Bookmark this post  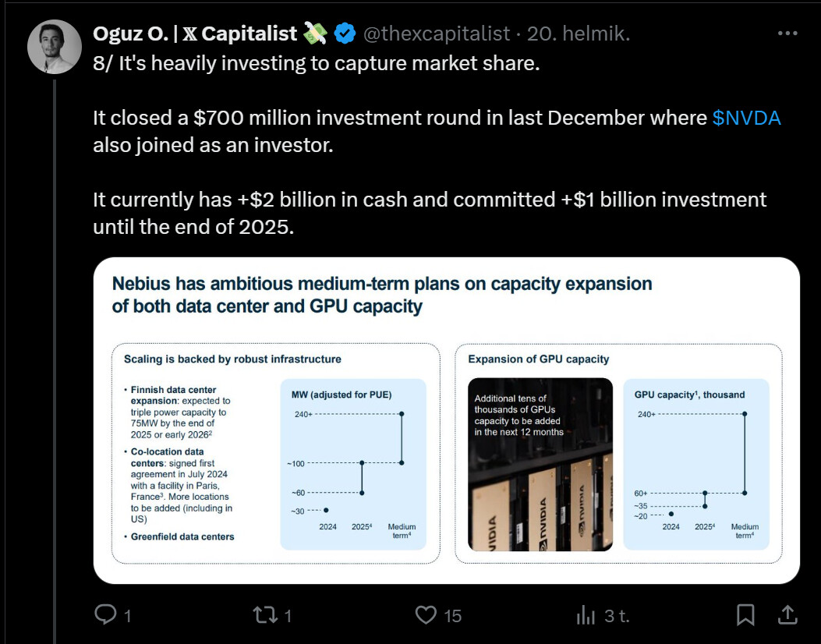[x=746, y=615]
